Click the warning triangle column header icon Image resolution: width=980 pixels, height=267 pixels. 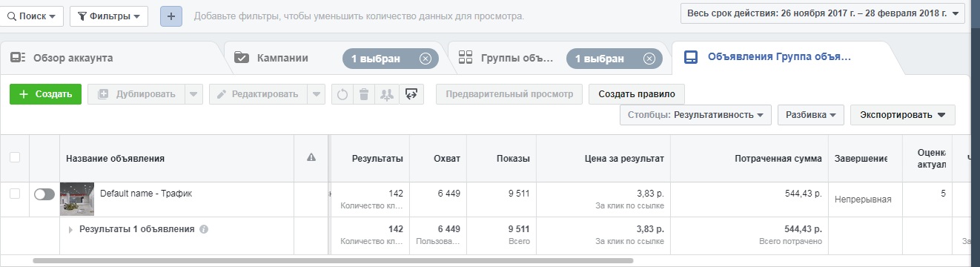[311, 157]
